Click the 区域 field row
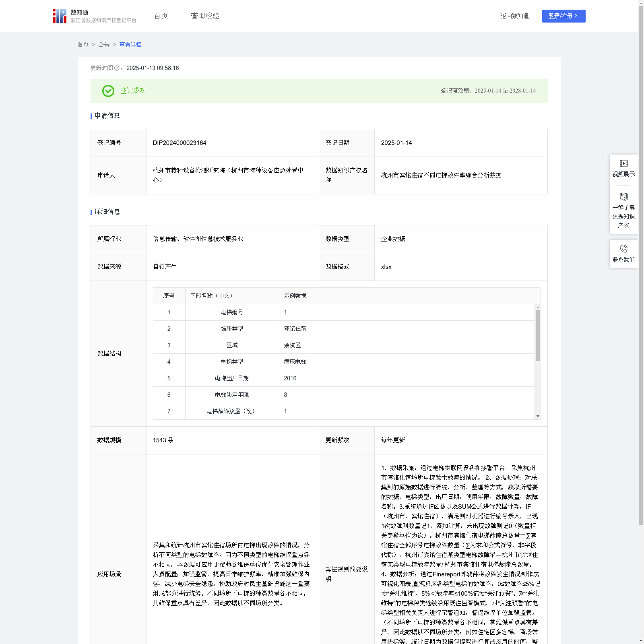The height and width of the screenshot is (644, 644). pyautogui.click(x=344, y=345)
